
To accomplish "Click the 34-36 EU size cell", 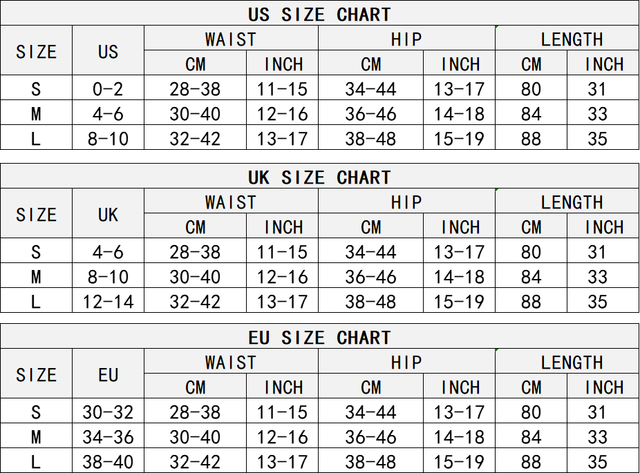I will (x=108, y=436).
